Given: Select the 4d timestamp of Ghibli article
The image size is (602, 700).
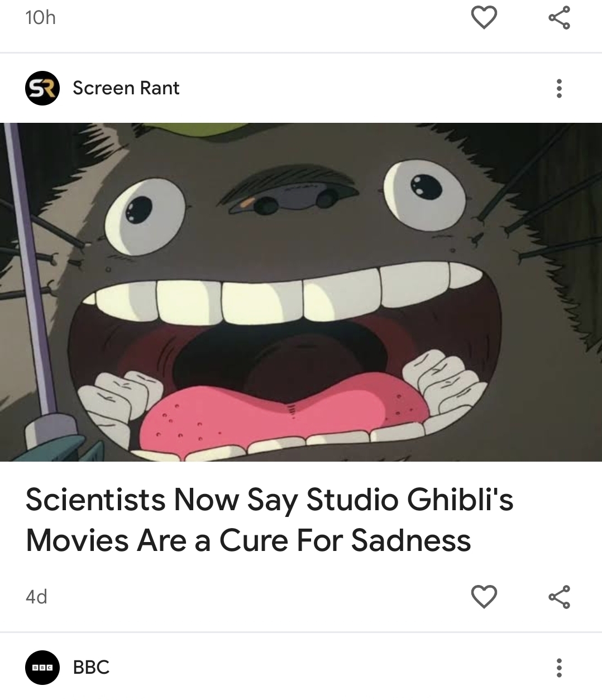Looking at the screenshot, I should click(37, 597).
